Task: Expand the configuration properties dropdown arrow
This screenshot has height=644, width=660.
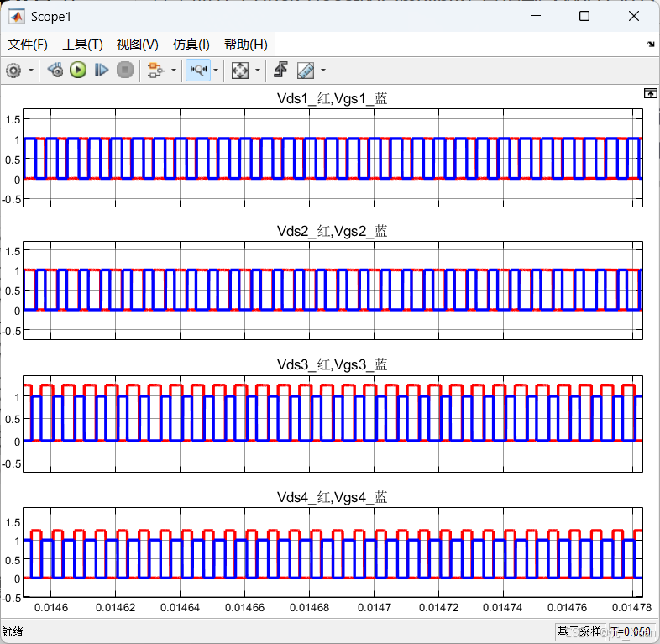Action: (31, 71)
